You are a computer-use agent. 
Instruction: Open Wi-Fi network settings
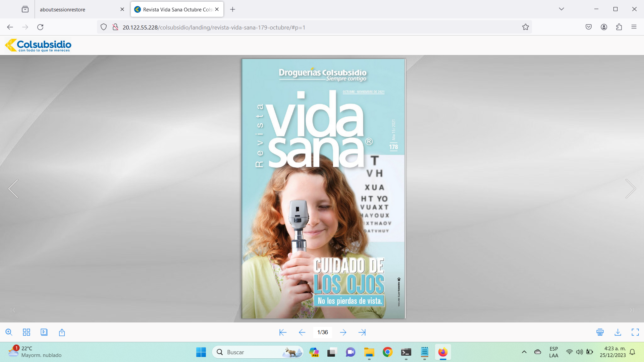(569, 352)
